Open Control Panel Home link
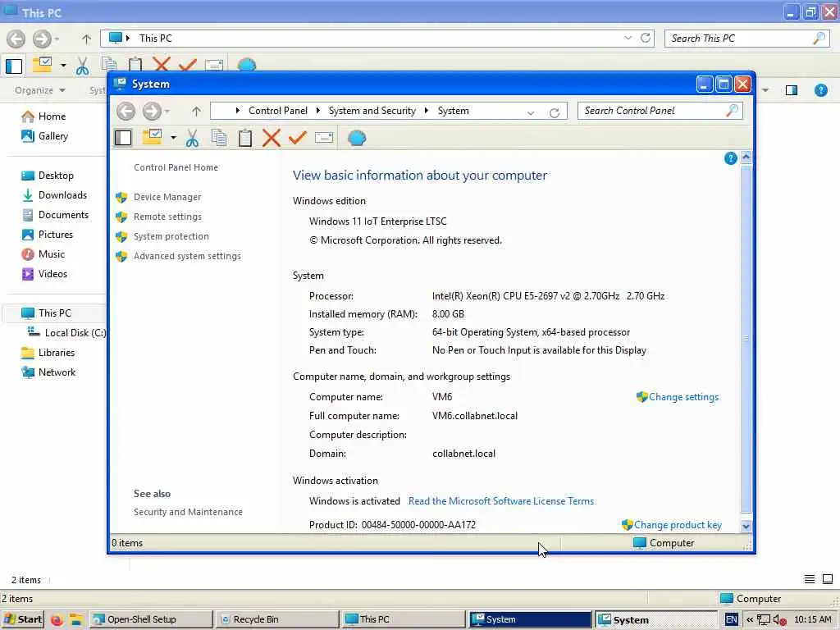Image resolution: width=840 pixels, height=630 pixels. tap(176, 167)
